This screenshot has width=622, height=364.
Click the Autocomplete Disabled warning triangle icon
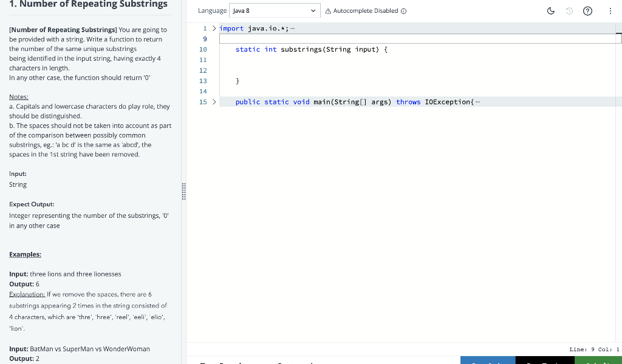328,11
